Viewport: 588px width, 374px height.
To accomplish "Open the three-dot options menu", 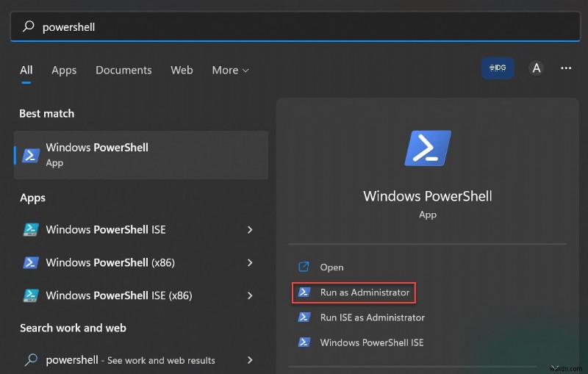I will click(566, 68).
